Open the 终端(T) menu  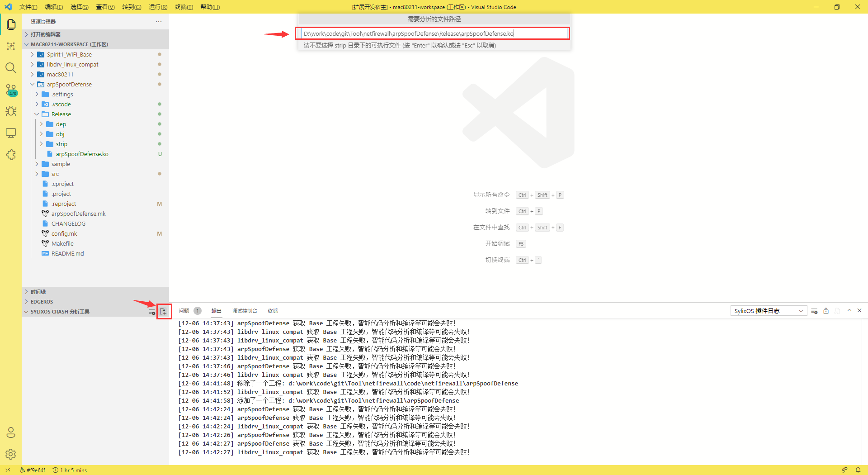tap(184, 7)
